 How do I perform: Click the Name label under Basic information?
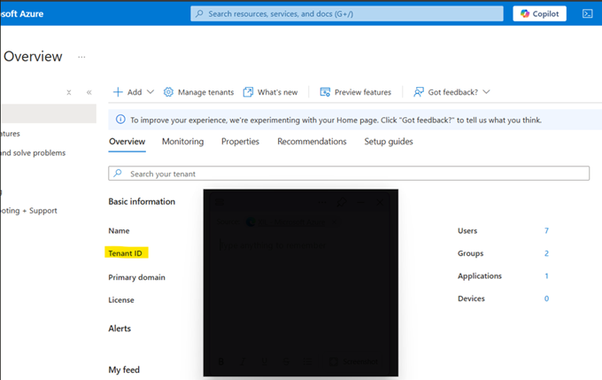tap(119, 231)
